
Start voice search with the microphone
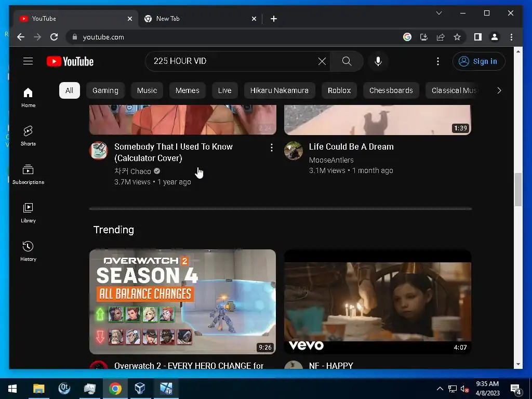pos(378,61)
